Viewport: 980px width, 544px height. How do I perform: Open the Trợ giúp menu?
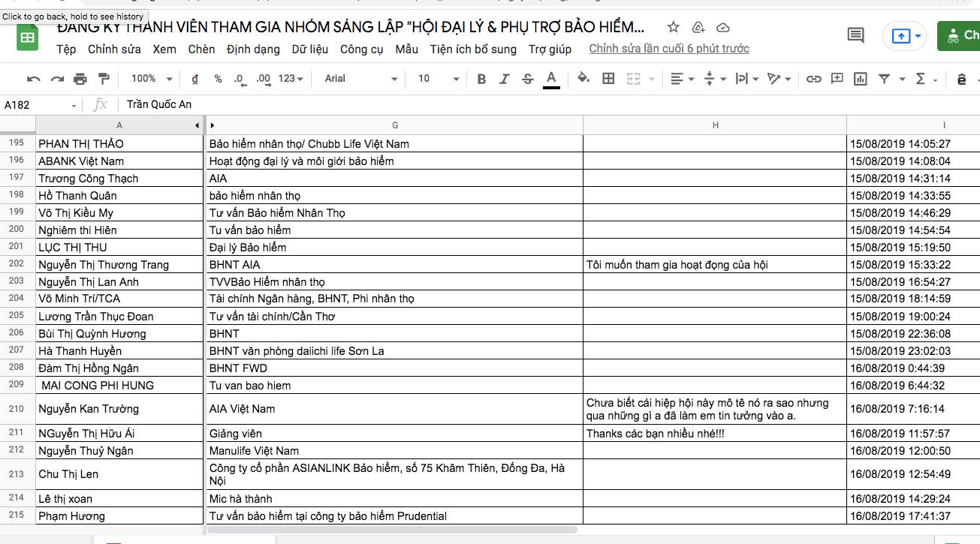point(550,49)
